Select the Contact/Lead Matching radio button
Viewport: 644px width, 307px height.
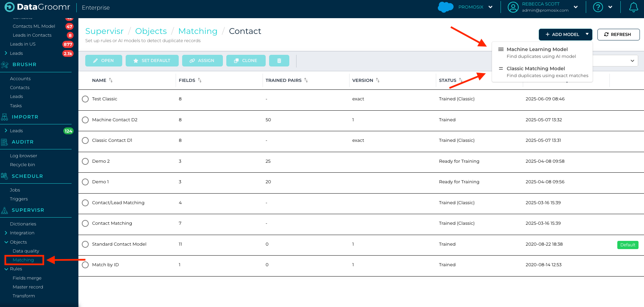tap(85, 203)
